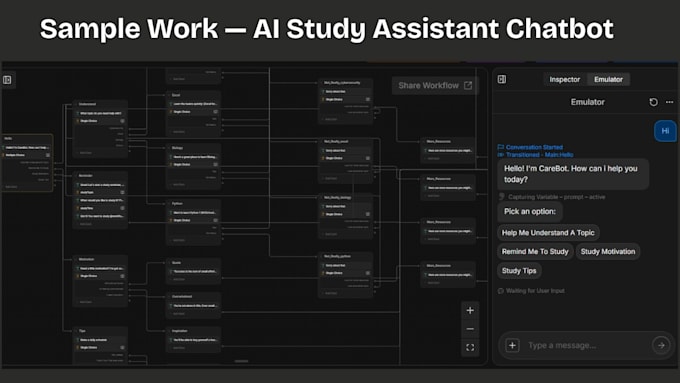Switch to the Emulator tab
Screen dimensions: 680x383
(608, 79)
